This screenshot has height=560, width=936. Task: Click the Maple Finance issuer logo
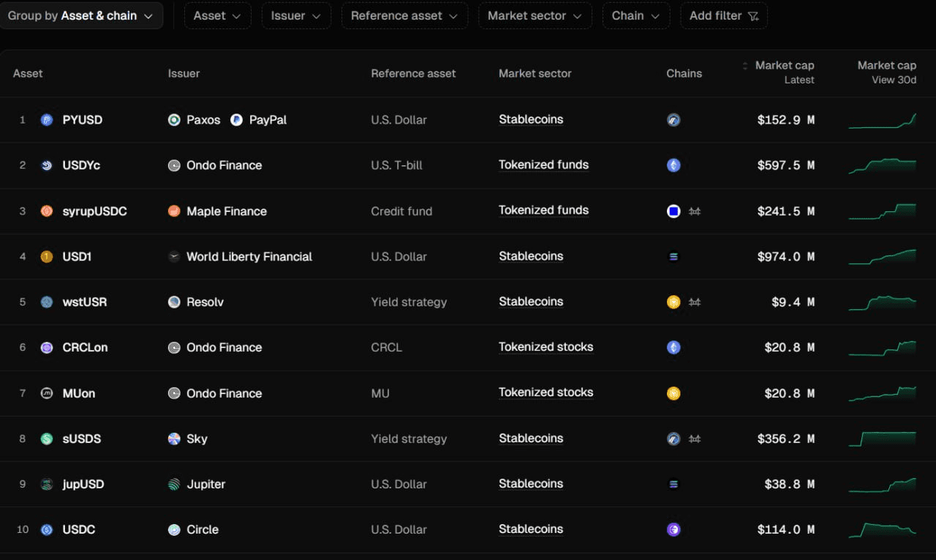[174, 211]
